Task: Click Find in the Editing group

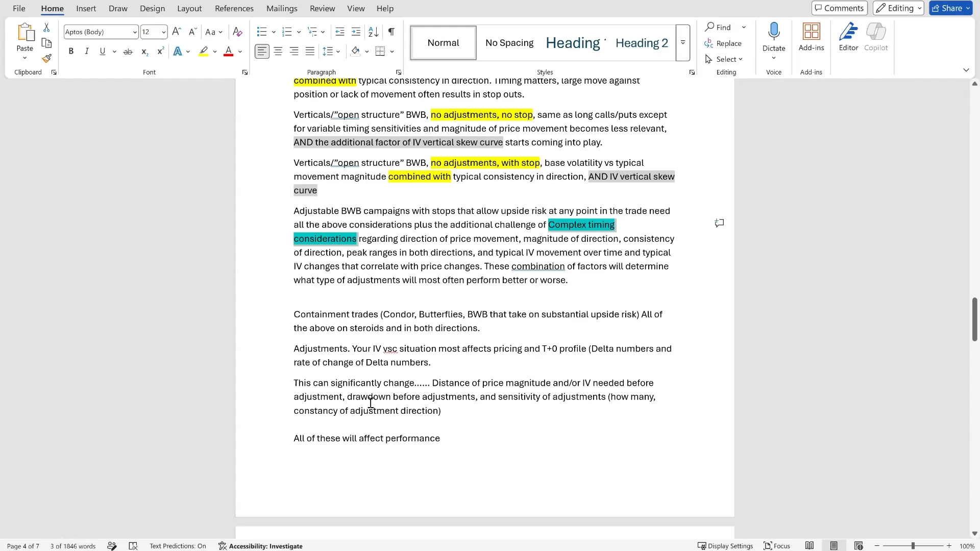Action: 718,28
